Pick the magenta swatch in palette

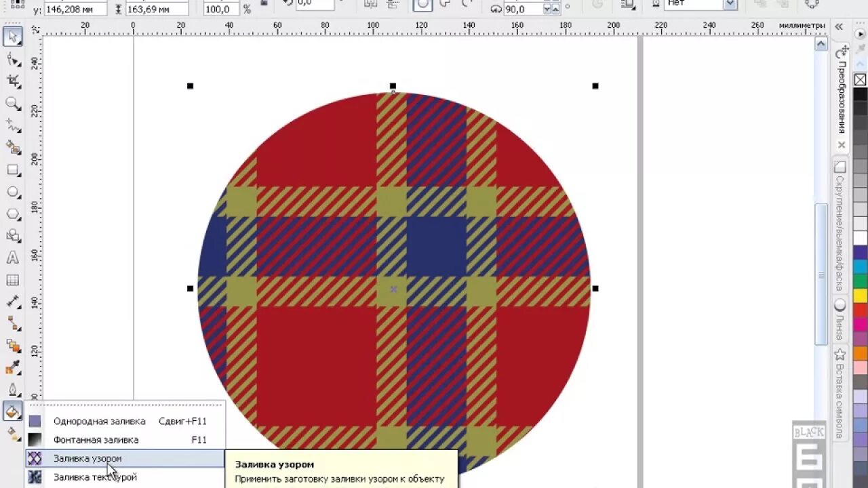point(860,325)
